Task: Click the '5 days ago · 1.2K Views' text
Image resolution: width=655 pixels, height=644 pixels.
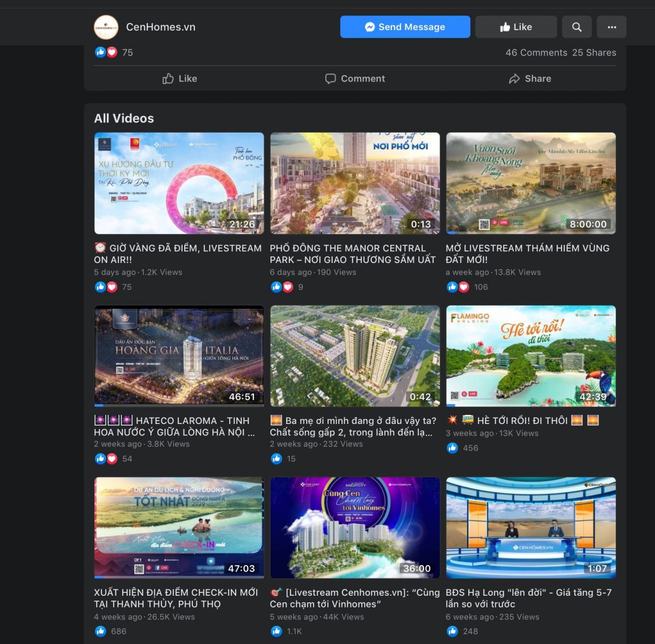Action: point(138,272)
